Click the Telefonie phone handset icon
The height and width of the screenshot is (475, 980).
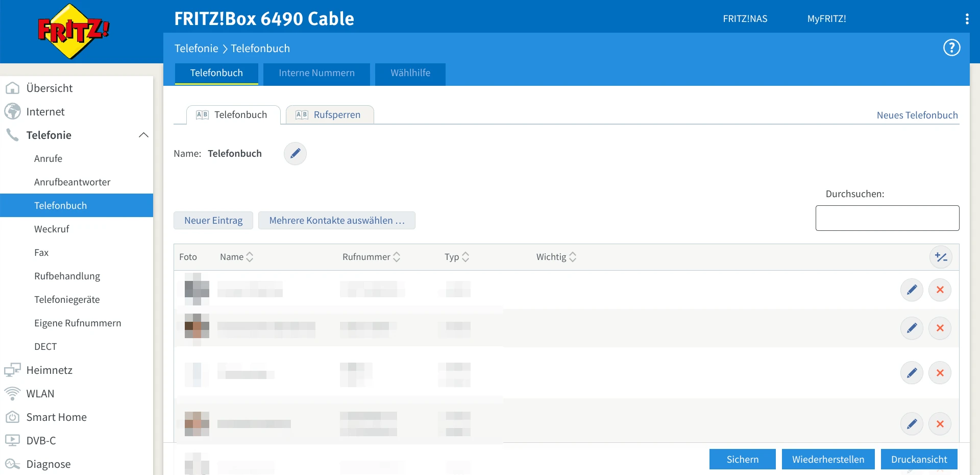point(12,135)
